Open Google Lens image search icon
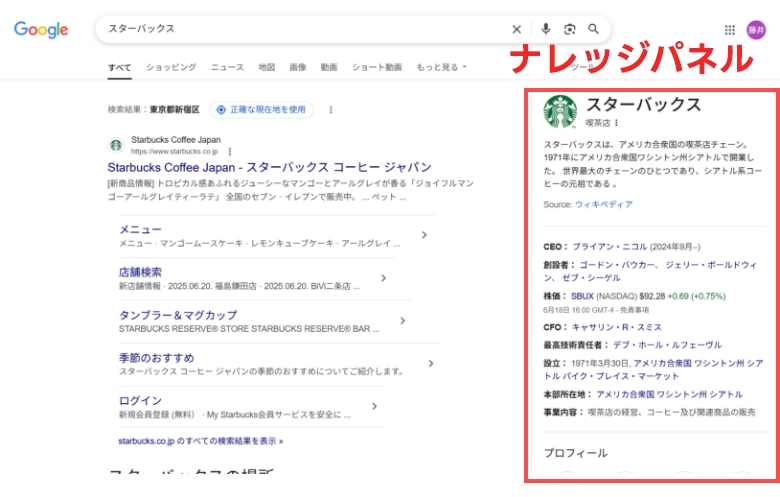The width and height of the screenshot is (780, 497). click(x=570, y=29)
